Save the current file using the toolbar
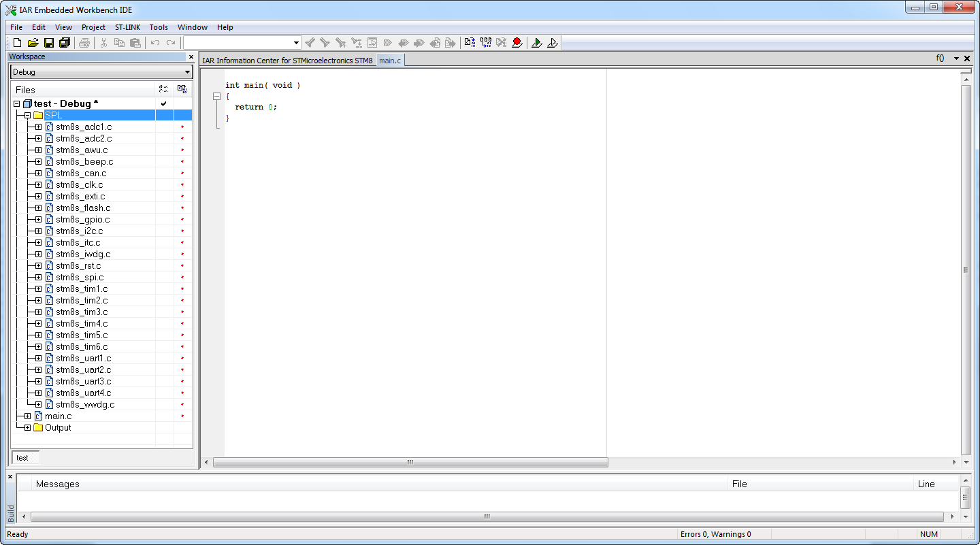Screen dimensions: 980x545 pyautogui.click(x=49, y=43)
